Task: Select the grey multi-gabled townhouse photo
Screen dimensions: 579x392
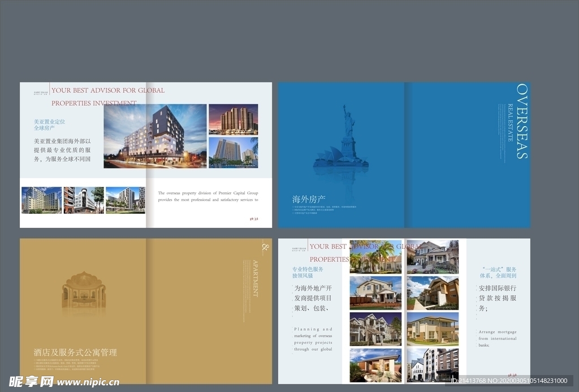Action: pyautogui.click(x=375, y=329)
